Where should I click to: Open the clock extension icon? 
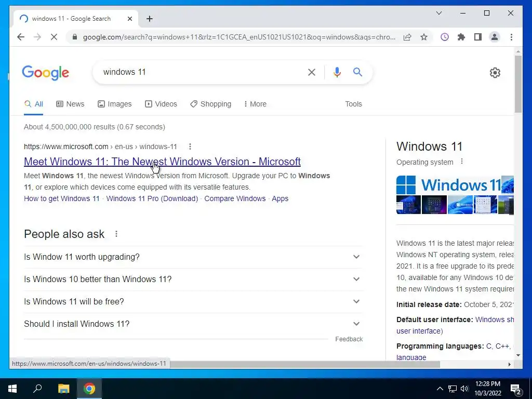click(x=445, y=37)
